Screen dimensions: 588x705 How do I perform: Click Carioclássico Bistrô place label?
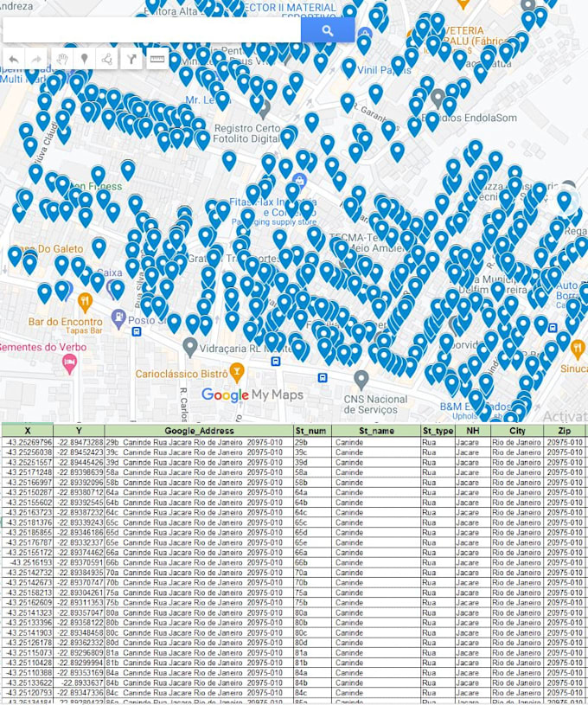point(182,374)
